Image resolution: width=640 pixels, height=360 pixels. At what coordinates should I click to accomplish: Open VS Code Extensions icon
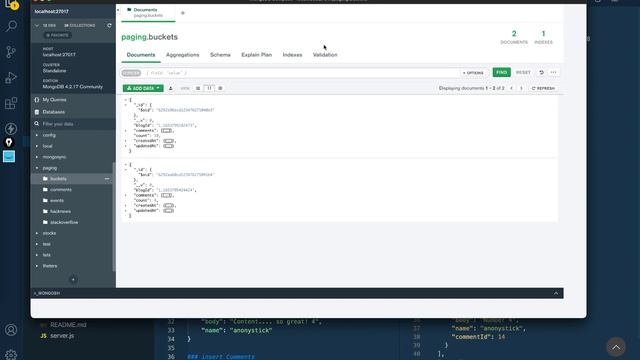(x=11, y=103)
